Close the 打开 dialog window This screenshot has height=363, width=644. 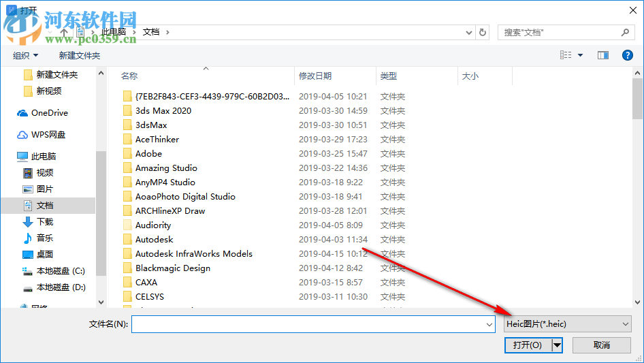tap(633, 10)
